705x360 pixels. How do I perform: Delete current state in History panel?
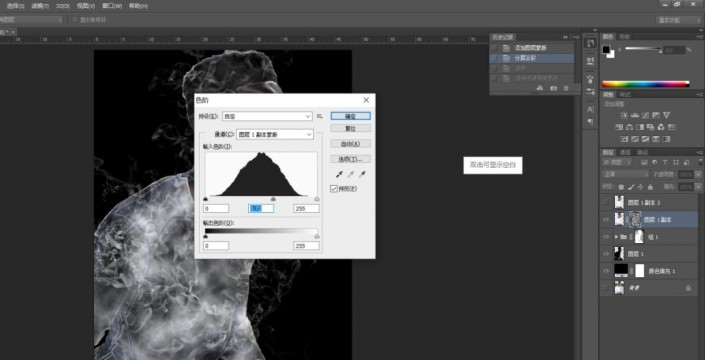(x=566, y=89)
